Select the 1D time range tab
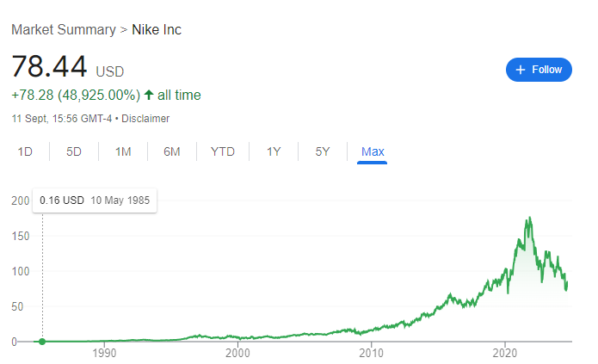 point(25,152)
